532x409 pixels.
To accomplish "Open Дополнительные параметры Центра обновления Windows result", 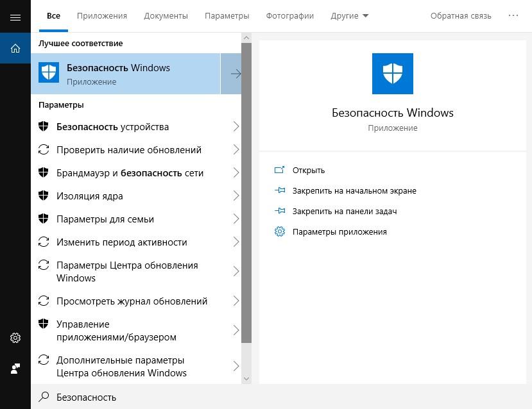I will click(136, 366).
